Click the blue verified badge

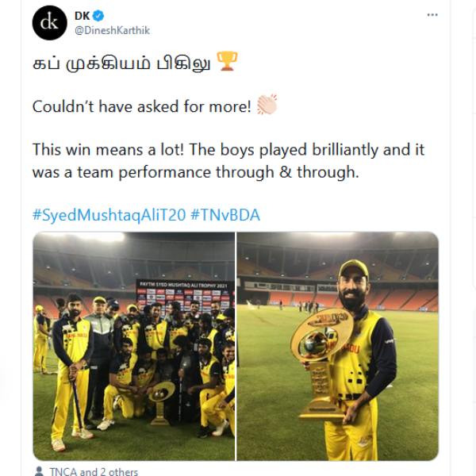[99, 16]
